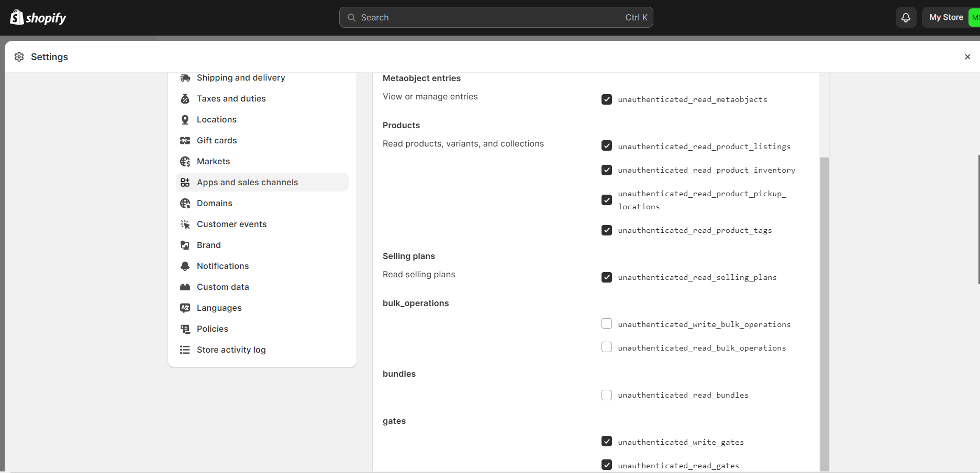Click the Markets globe icon
The height and width of the screenshot is (473, 980).
click(185, 162)
